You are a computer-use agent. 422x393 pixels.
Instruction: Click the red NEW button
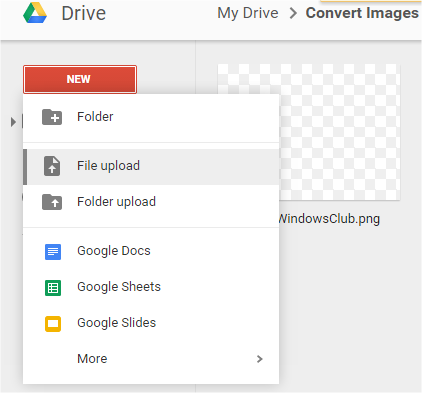(x=80, y=79)
